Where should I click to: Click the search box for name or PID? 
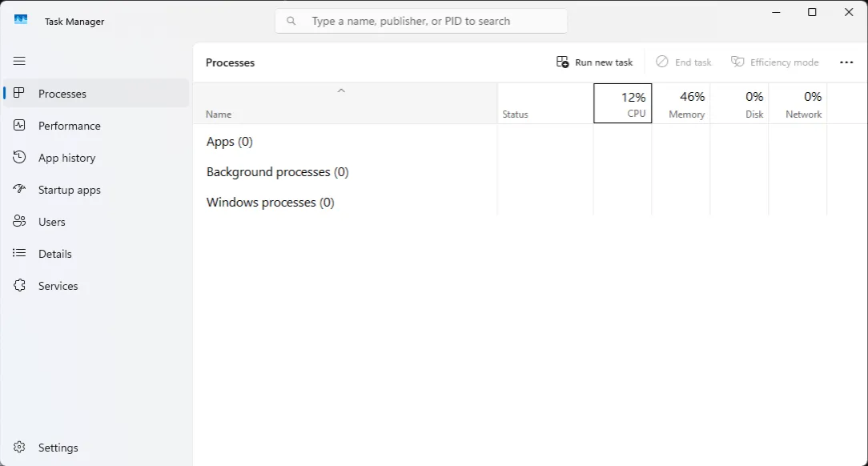coord(421,21)
